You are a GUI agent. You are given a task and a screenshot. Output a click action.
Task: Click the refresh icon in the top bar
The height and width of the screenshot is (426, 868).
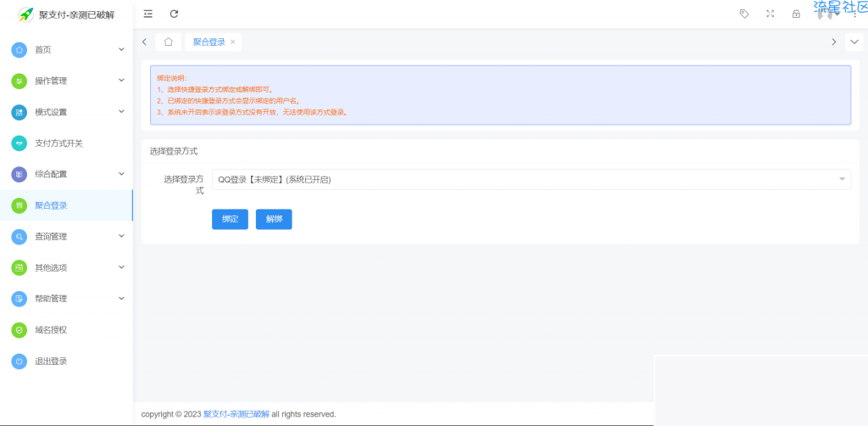174,14
